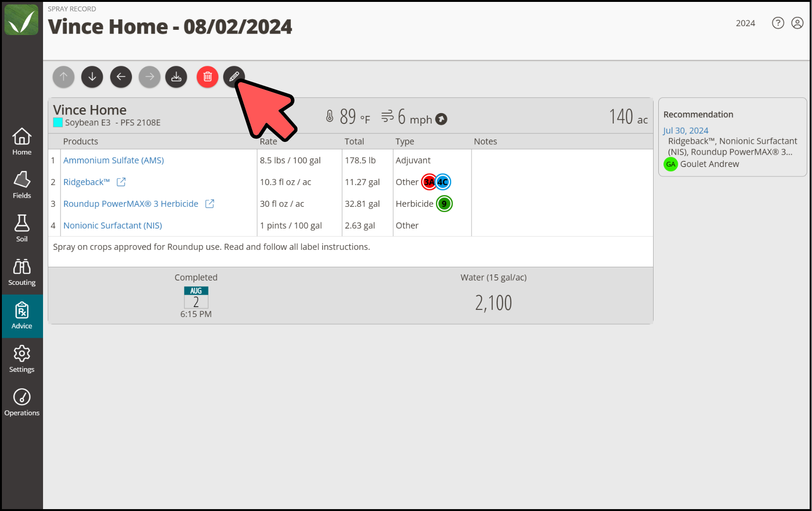Delete record with the red trash button
812x511 pixels.
tap(208, 77)
